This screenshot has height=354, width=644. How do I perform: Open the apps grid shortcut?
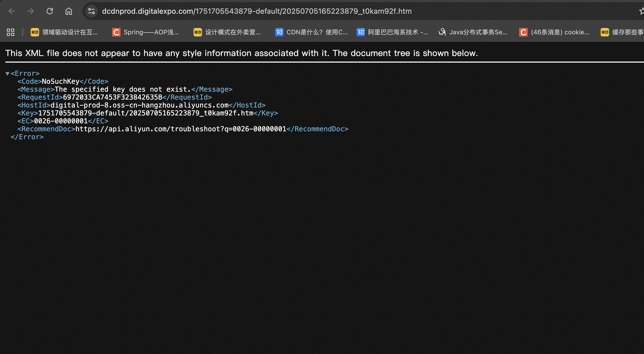pos(11,32)
